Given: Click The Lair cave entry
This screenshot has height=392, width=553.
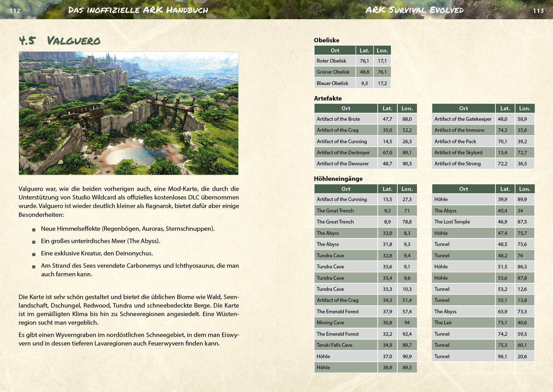Looking at the screenshot, I should point(483,322).
